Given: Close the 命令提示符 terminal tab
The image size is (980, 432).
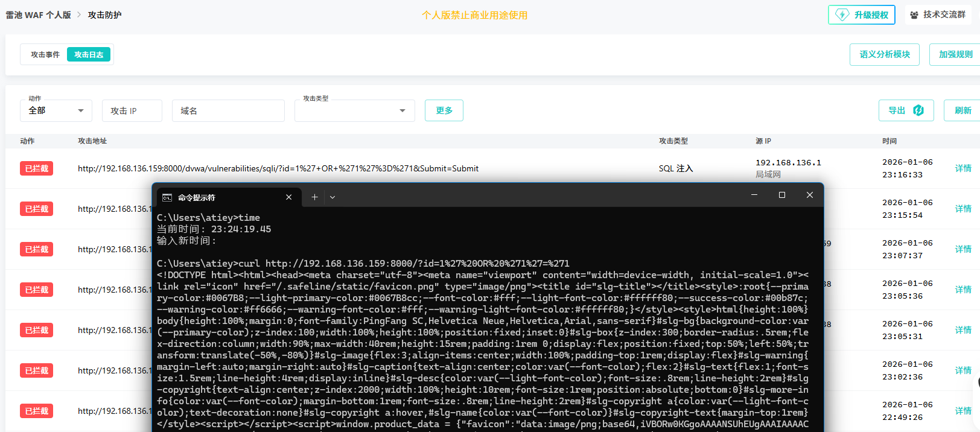Looking at the screenshot, I should 288,197.
